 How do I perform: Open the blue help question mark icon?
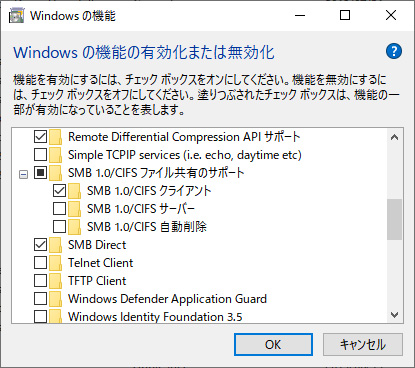pos(394,51)
